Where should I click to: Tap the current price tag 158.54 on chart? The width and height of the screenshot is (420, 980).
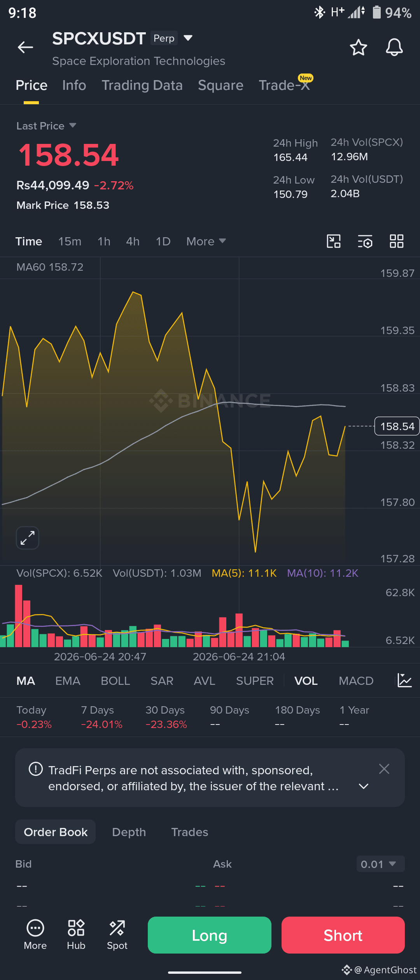(397, 426)
